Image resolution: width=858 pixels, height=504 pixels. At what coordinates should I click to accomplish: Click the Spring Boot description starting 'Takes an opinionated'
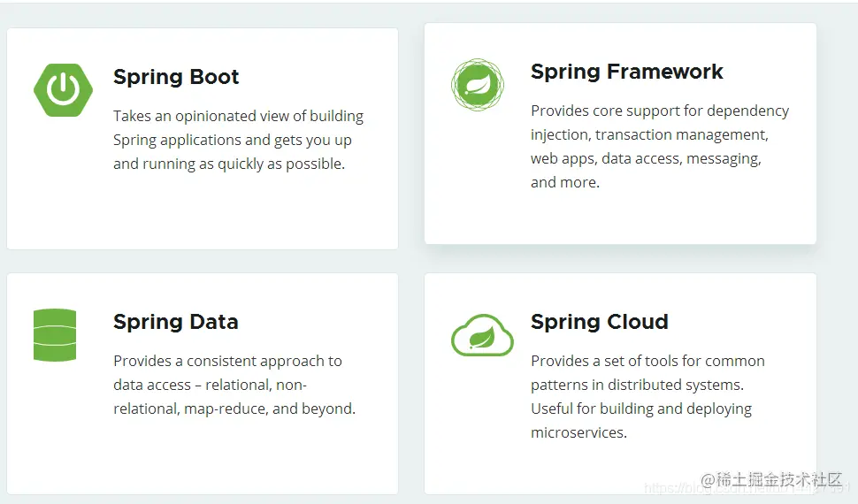click(239, 140)
